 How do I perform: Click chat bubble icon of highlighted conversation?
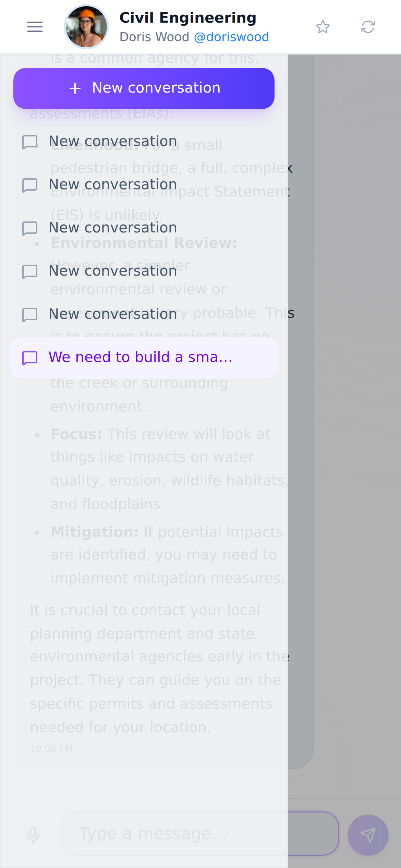pos(30,358)
